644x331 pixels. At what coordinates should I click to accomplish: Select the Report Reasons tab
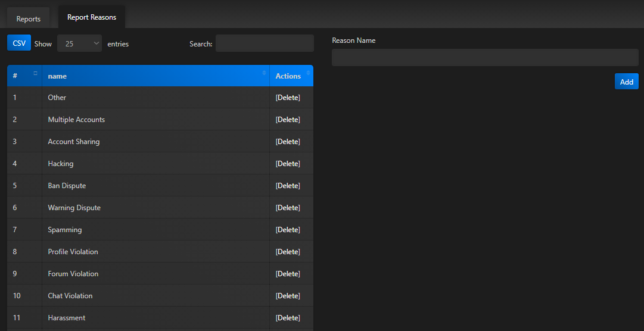click(x=92, y=17)
